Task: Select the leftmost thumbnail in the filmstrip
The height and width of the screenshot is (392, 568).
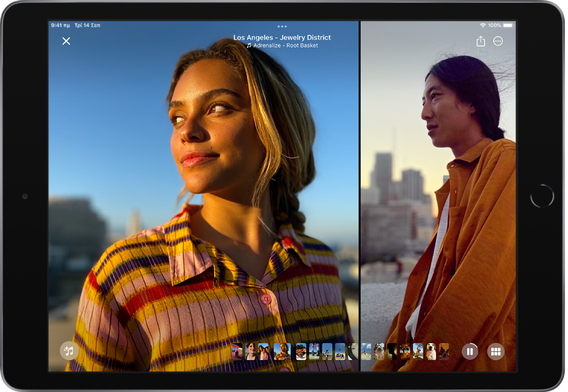Action: [237, 352]
